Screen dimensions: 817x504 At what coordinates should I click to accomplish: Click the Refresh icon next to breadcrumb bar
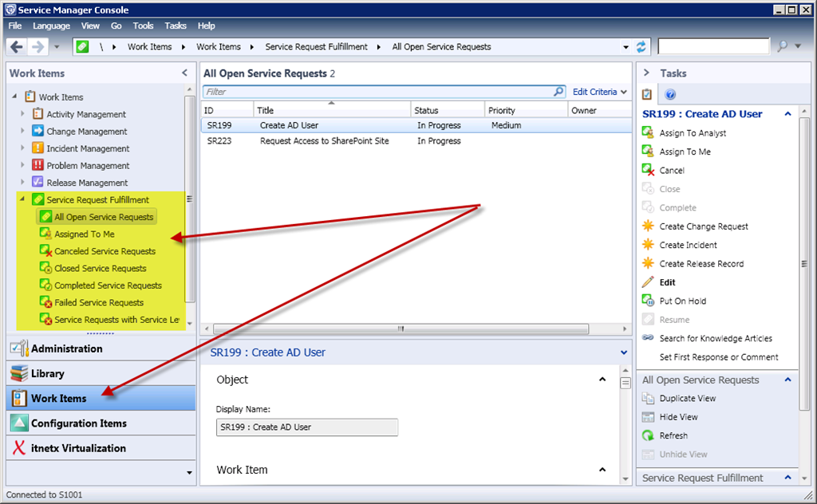[x=641, y=47]
